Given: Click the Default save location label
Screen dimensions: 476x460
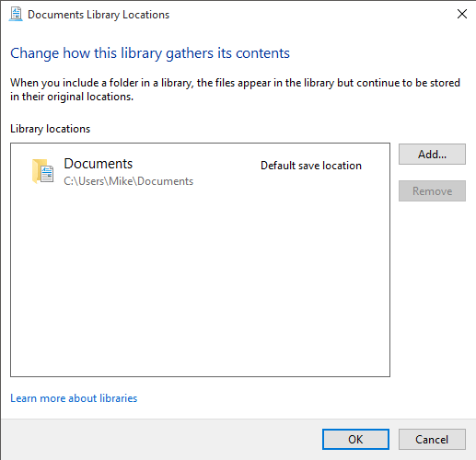Looking at the screenshot, I should pyautogui.click(x=311, y=166).
